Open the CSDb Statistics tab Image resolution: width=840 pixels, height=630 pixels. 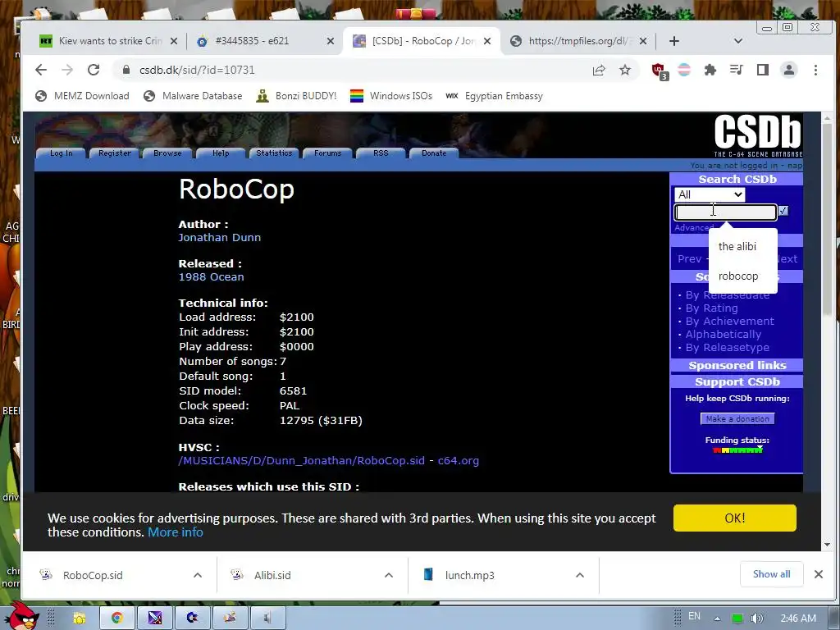tap(274, 153)
